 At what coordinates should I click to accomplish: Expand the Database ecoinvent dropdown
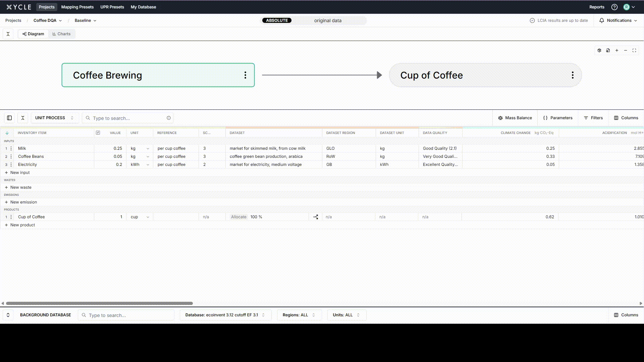(225, 315)
